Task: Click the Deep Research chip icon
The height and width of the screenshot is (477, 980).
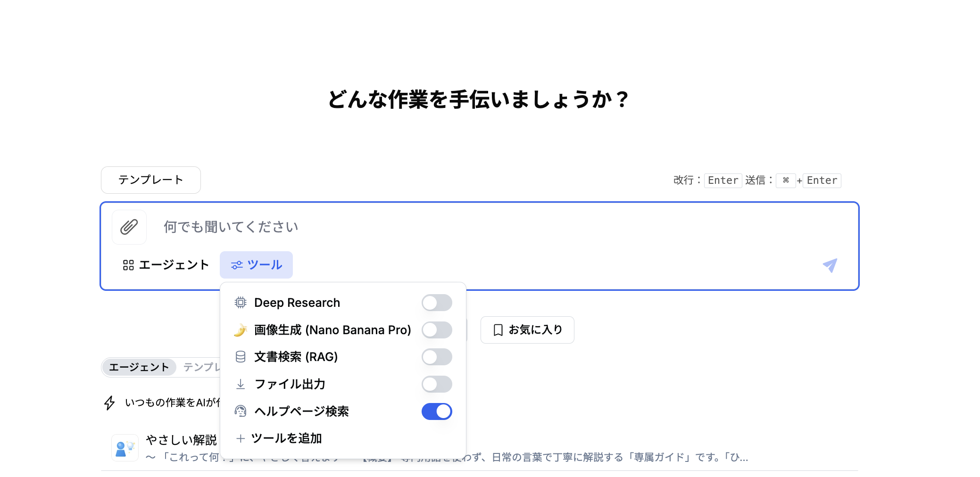Action: (241, 303)
